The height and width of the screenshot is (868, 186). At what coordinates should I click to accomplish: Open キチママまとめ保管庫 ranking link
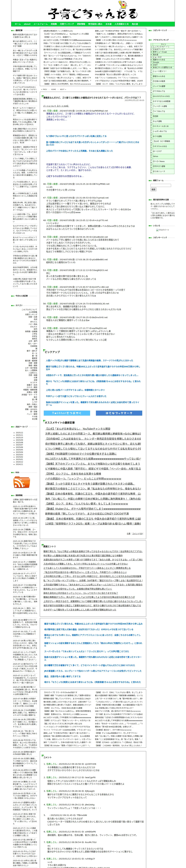click(x=162, y=101)
